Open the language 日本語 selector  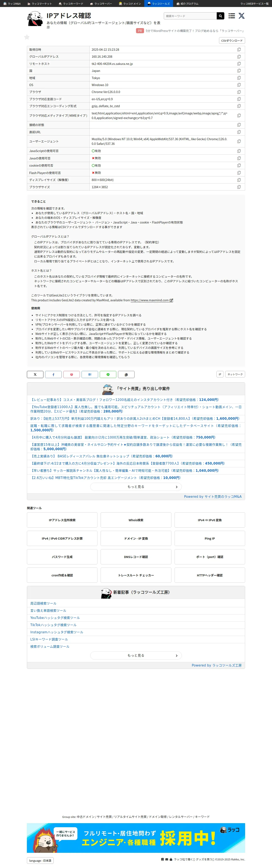(x=40, y=861)
